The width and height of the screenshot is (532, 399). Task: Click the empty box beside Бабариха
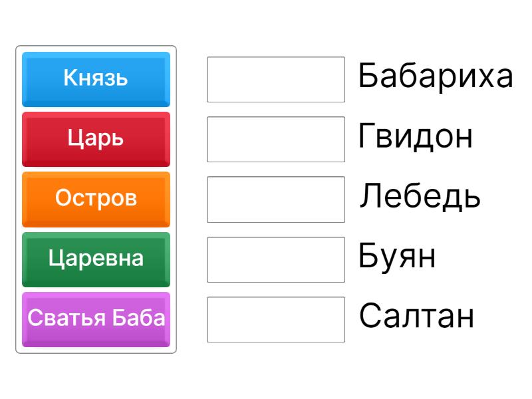275,79
